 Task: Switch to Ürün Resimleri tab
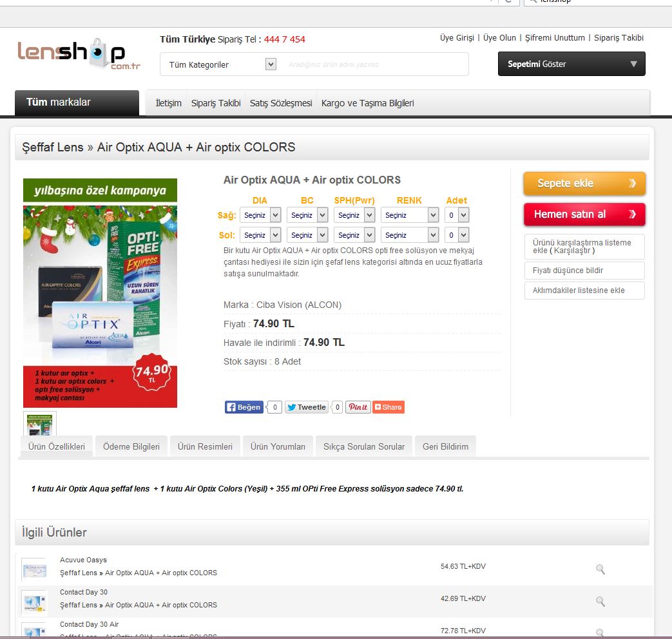pos(205,446)
